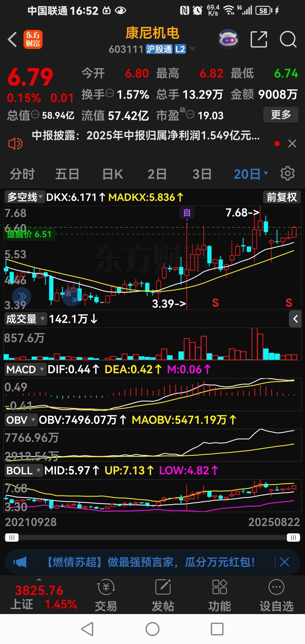
Task: Open chart settings gear icon
Action: [287, 173]
